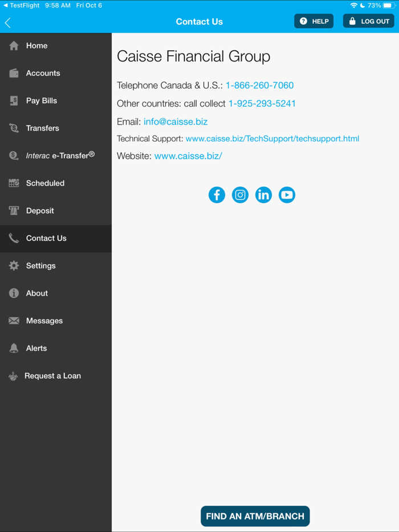Select Pay Bills in the sidebar

point(56,101)
